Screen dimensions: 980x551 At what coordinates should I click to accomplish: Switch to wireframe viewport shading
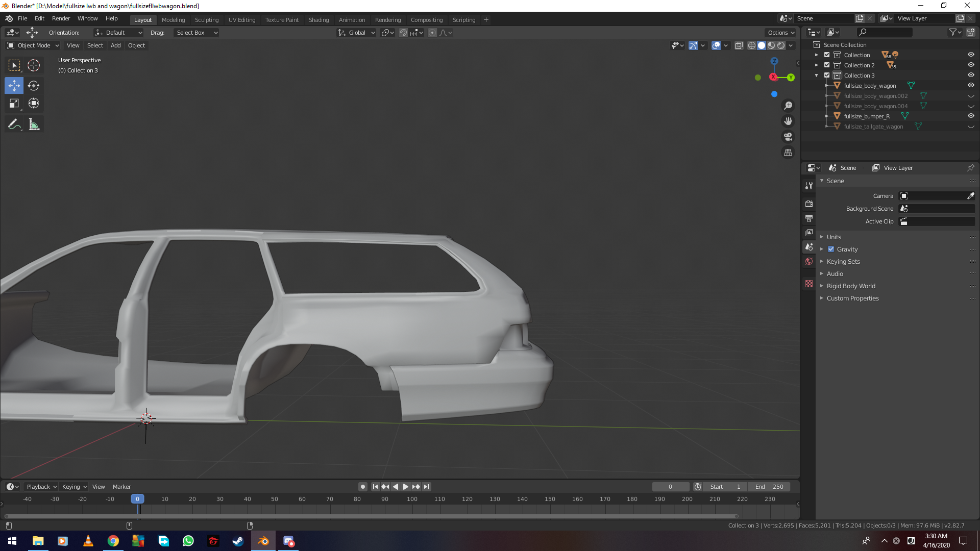click(751, 45)
